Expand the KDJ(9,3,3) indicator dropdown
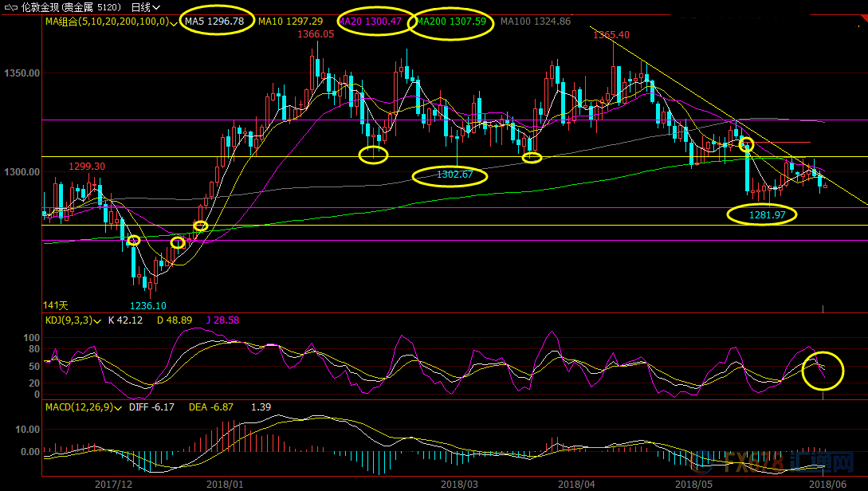 (x=73, y=320)
